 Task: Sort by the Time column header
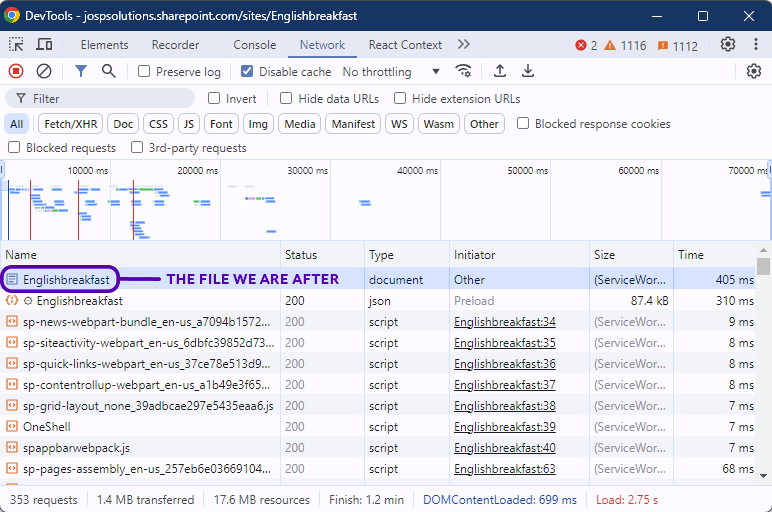tap(714, 255)
